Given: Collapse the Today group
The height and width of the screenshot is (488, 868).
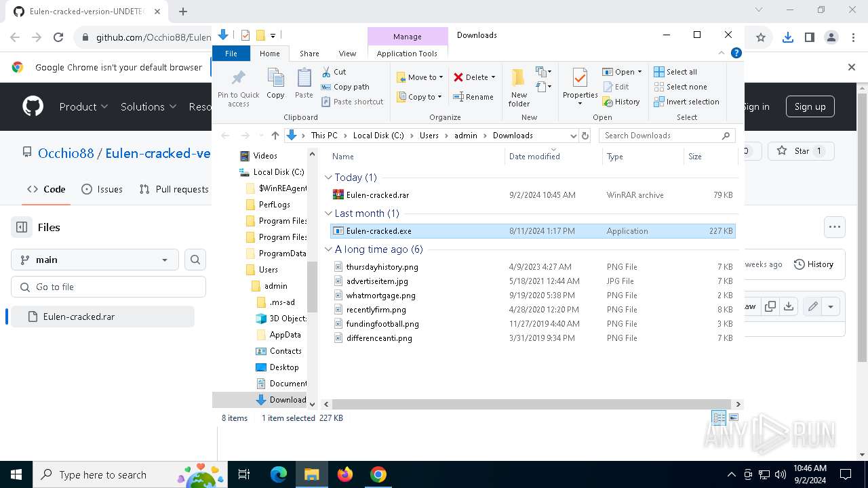Looking at the screenshot, I should tap(328, 178).
